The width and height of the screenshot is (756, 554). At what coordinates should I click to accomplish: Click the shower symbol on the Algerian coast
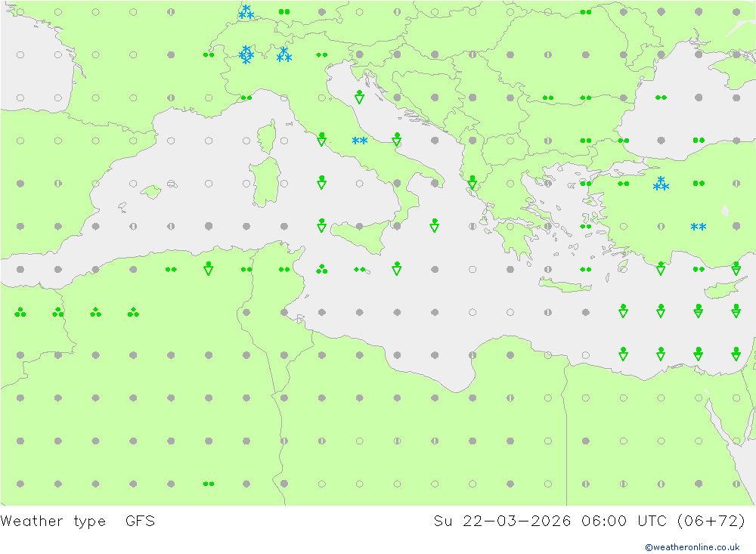(x=209, y=268)
